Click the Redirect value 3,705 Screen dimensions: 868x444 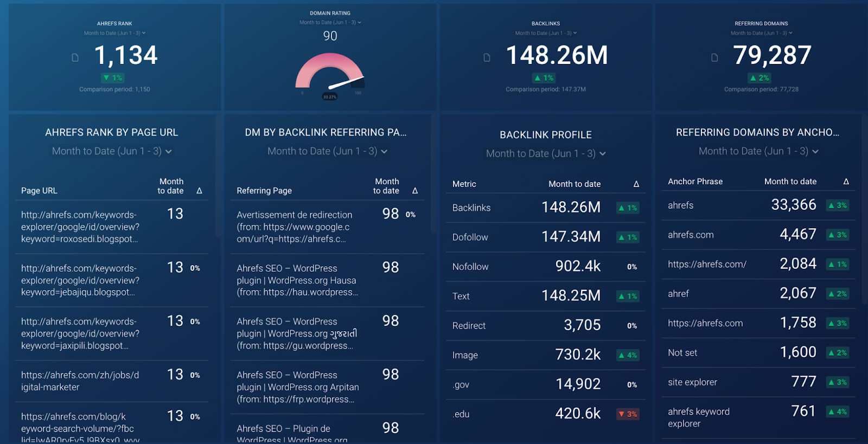pyautogui.click(x=582, y=325)
